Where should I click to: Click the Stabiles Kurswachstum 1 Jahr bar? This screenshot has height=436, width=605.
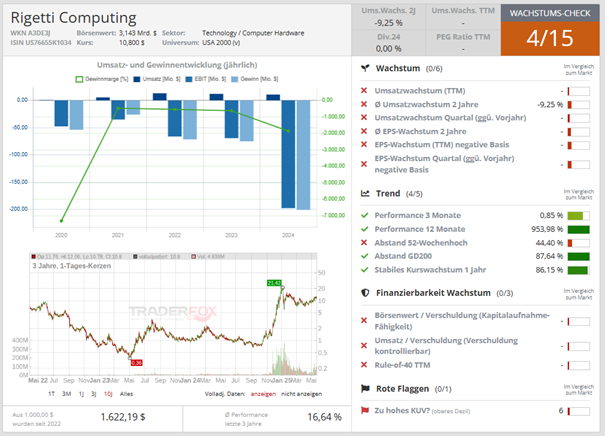pyautogui.click(x=578, y=270)
